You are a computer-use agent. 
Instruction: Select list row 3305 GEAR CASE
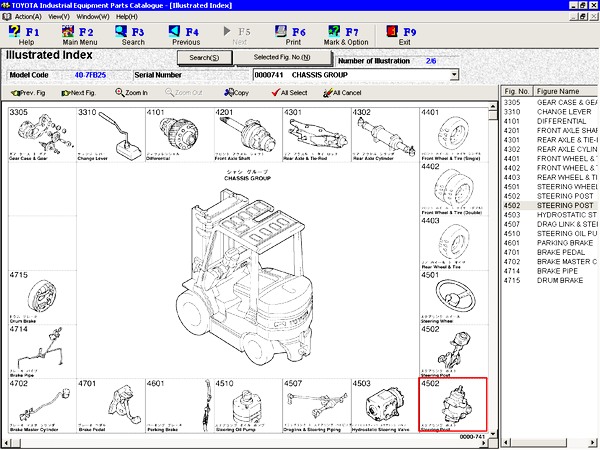coord(550,103)
